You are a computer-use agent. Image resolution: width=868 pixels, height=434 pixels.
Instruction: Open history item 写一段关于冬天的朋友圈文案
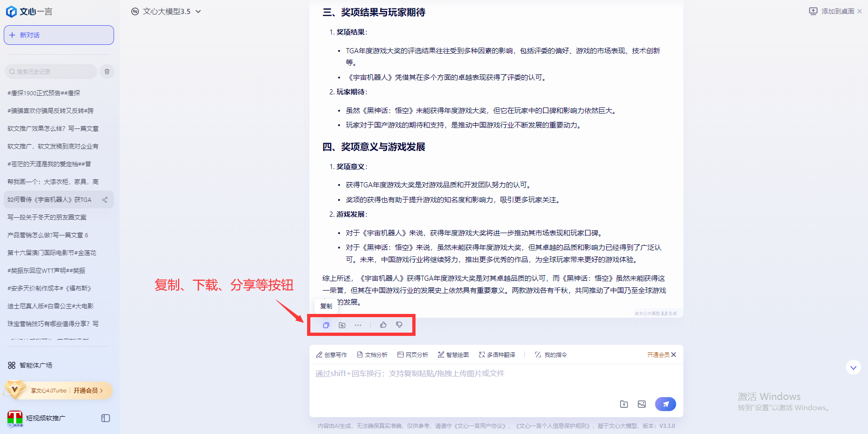[x=59, y=217]
